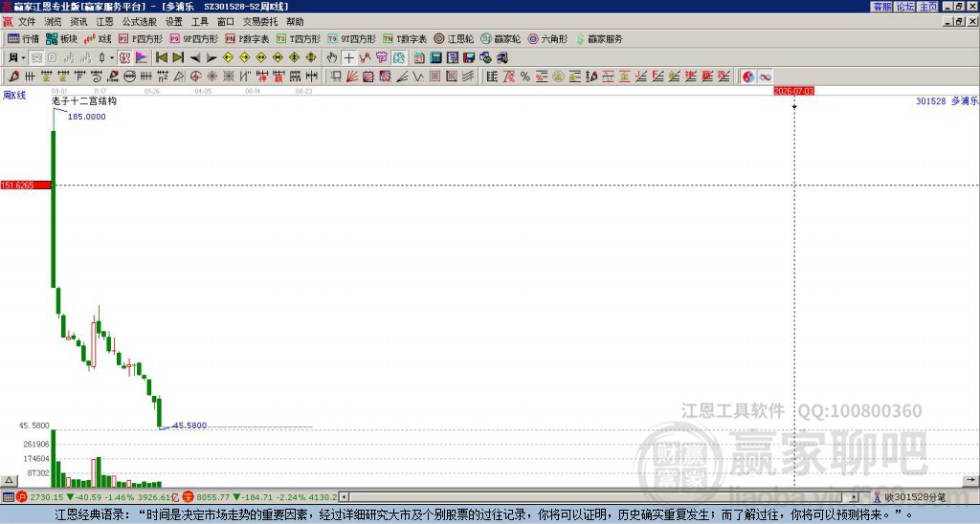This screenshot has height=524, width=980.
Task: Click the 周K线 period label
Action: click(x=14, y=96)
